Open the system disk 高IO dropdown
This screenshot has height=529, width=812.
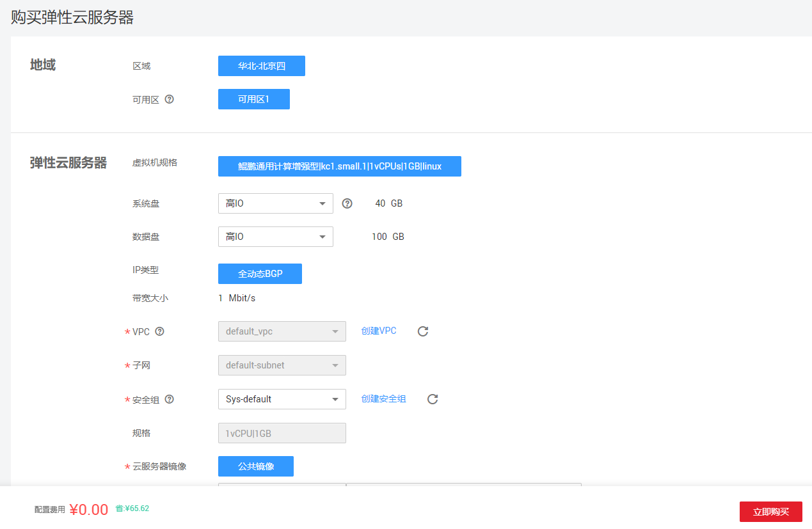[276, 203]
